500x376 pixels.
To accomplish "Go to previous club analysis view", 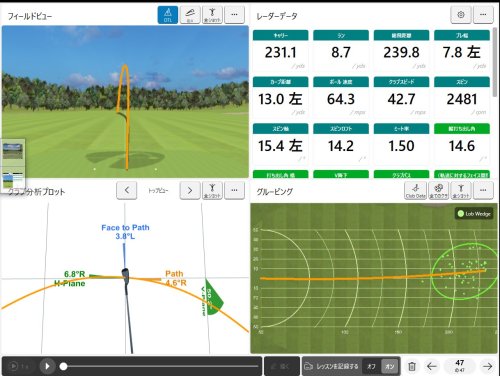I will (x=127, y=190).
